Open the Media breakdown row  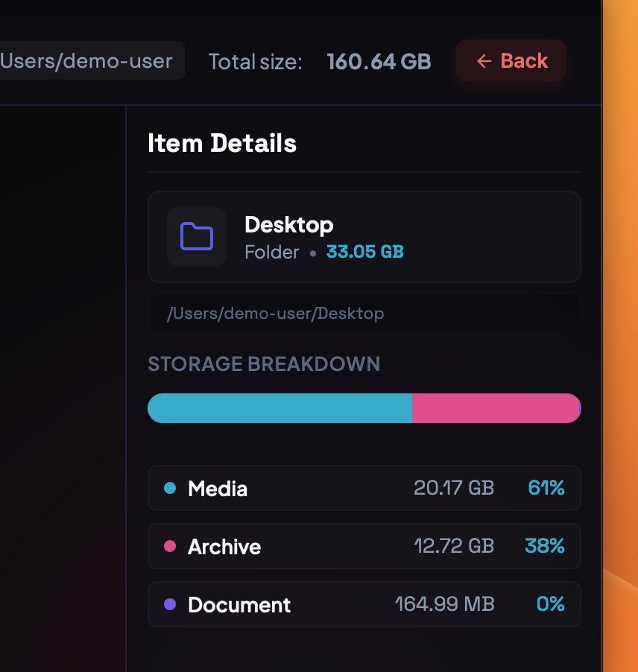[364, 488]
